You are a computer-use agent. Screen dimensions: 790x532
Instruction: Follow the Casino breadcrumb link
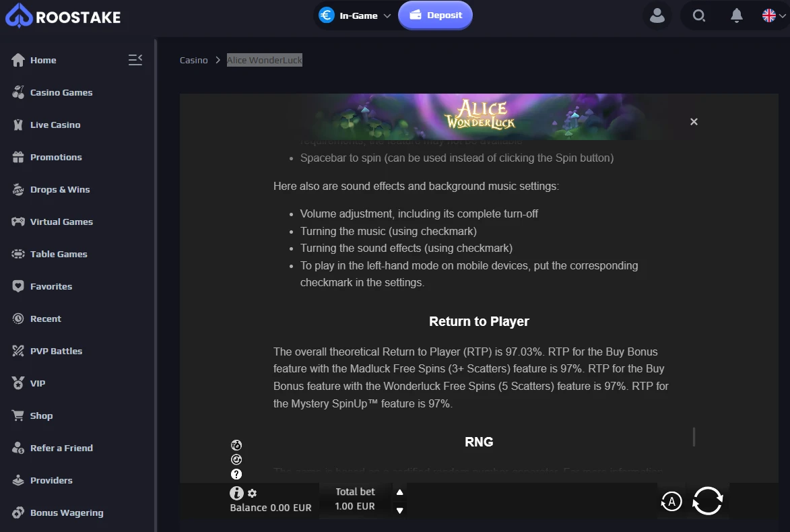tap(194, 60)
